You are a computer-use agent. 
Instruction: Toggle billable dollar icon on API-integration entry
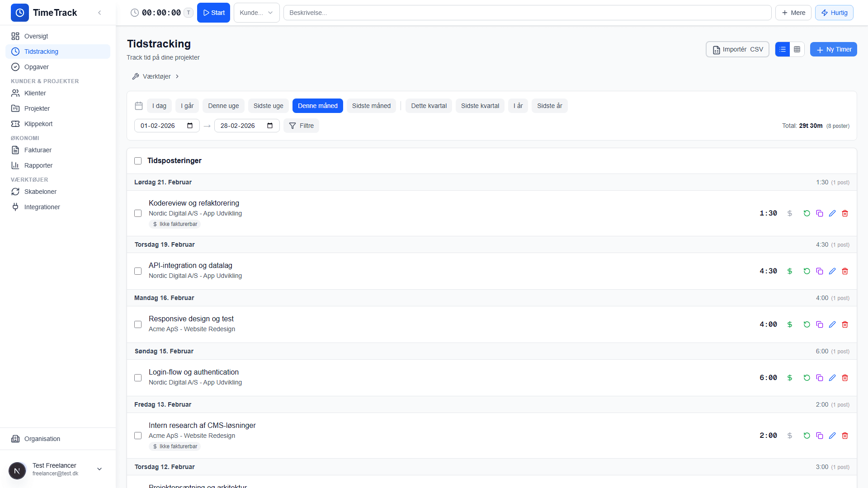pos(790,271)
